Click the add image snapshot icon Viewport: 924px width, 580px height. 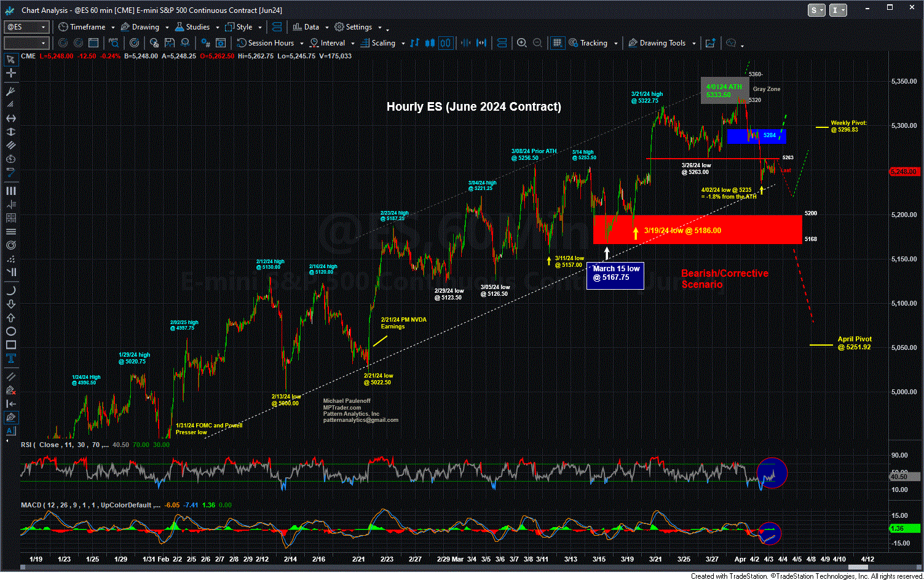click(710, 43)
